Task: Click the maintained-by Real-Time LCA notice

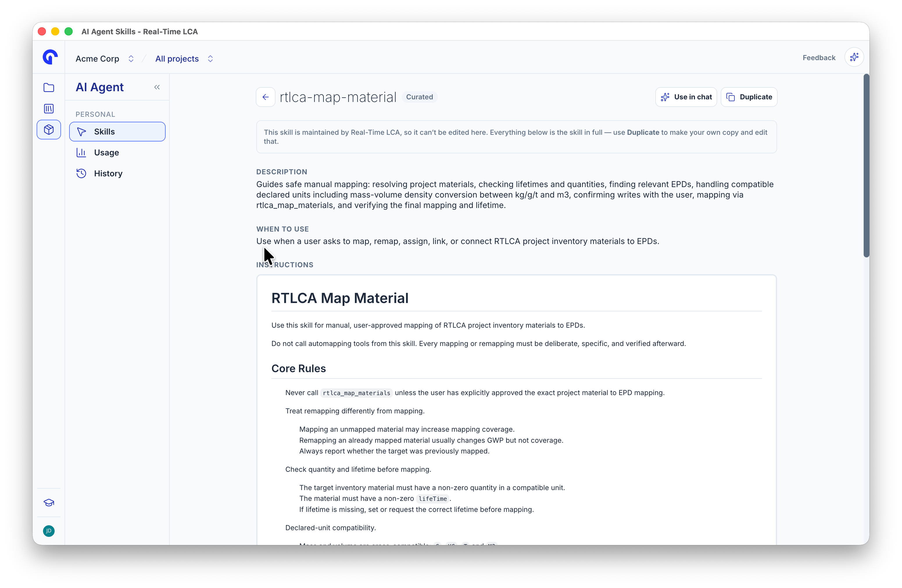Action: [516, 137]
